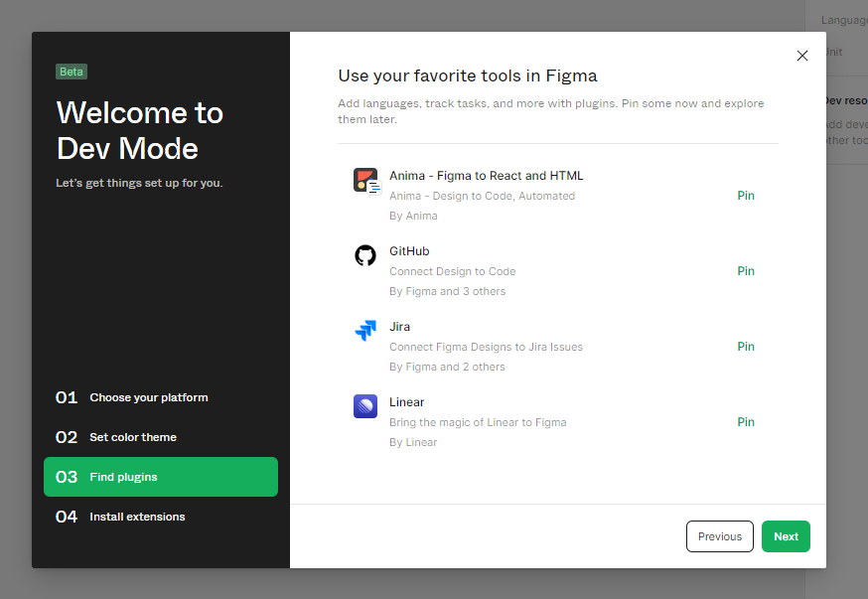The height and width of the screenshot is (599, 868).
Task: Select step 03 Find plugins
Action: point(160,477)
